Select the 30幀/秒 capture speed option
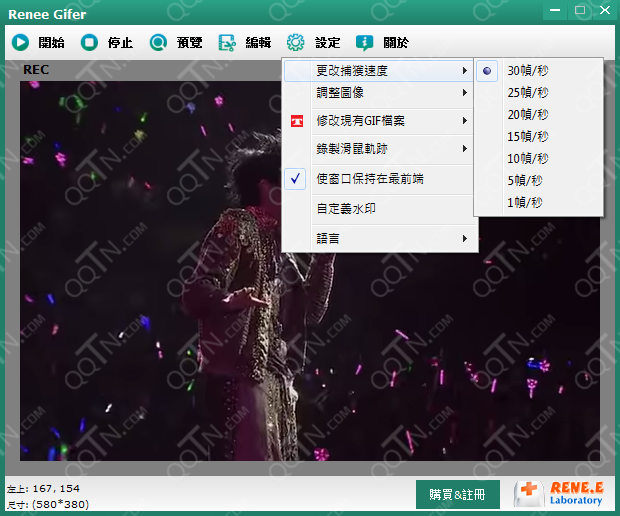 coord(526,71)
